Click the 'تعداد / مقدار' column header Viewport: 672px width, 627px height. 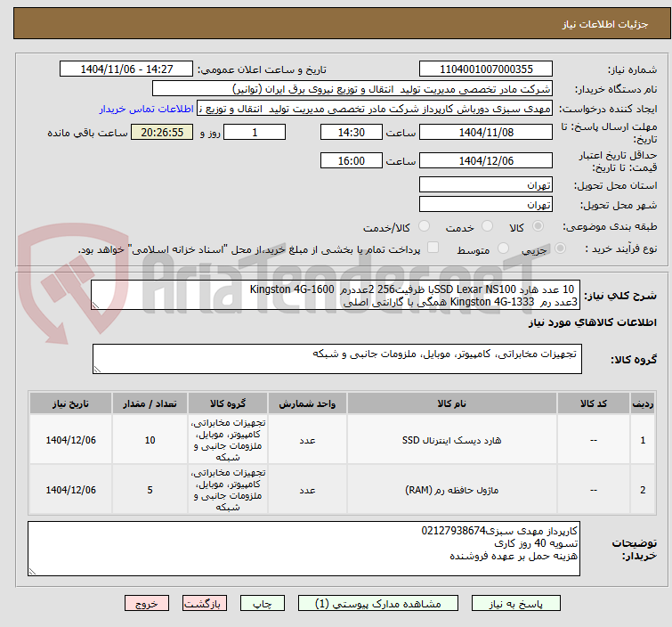pyautogui.click(x=150, y=403)
